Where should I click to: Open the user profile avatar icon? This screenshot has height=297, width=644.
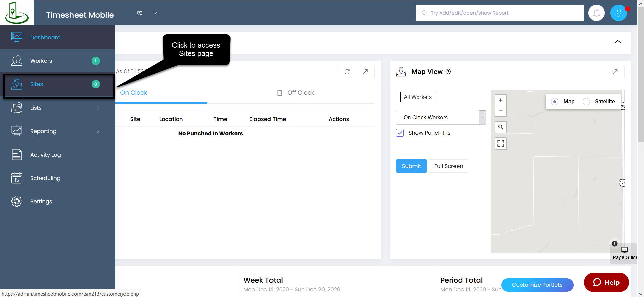(x=619, y=13)
